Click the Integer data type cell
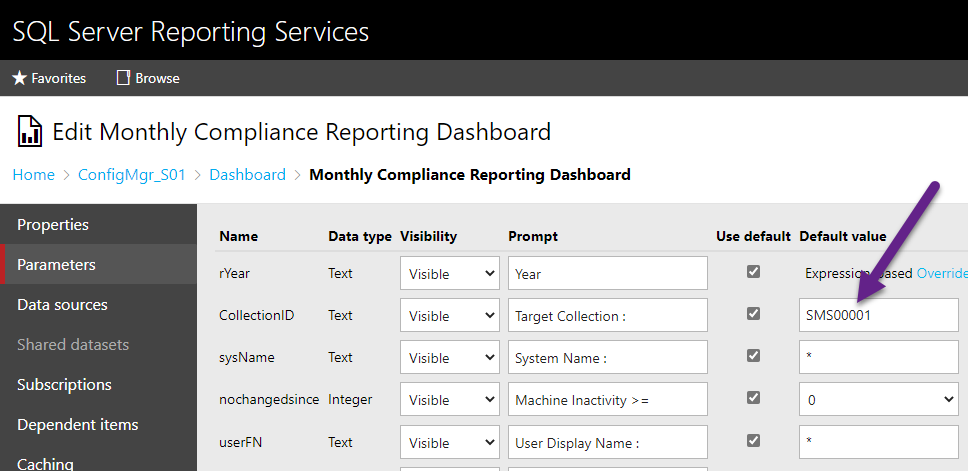The width and height of the screenshot is (968, 471). tap(350, 399)
